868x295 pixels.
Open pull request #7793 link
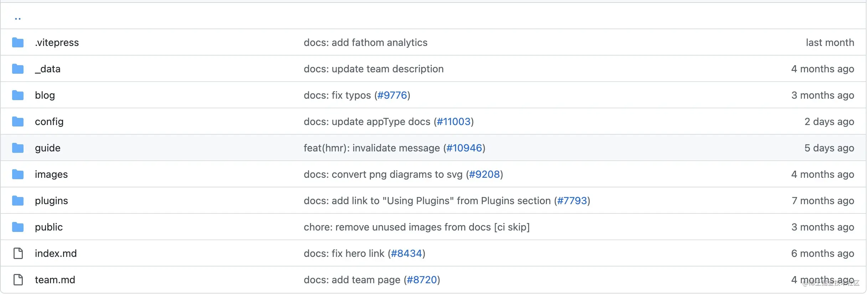572,201
